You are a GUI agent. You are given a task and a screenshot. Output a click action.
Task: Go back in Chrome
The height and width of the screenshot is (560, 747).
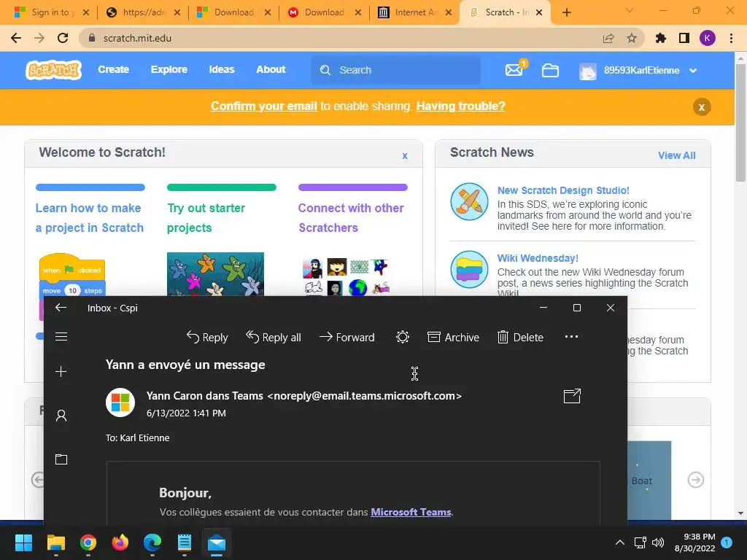click(x=16, y=38)
